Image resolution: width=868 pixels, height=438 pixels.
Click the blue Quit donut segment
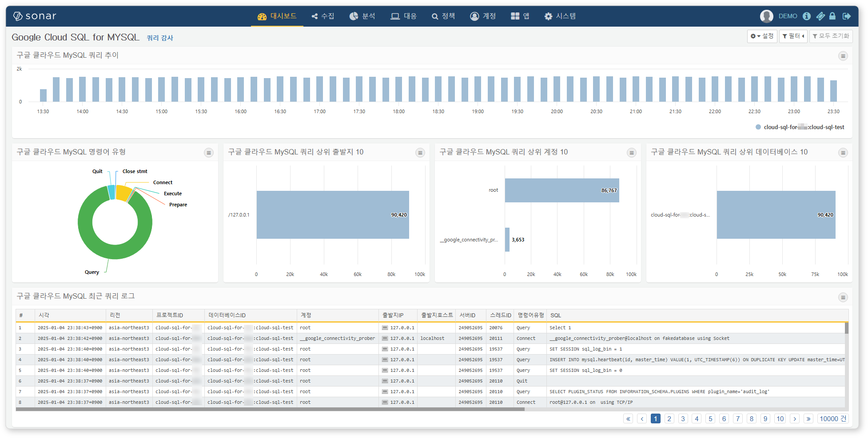[x=111, y=192]
